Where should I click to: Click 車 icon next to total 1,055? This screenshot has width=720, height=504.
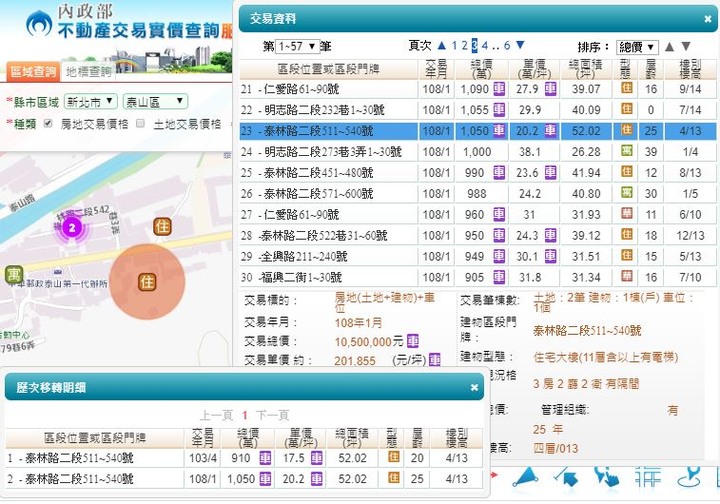[499, 110]
